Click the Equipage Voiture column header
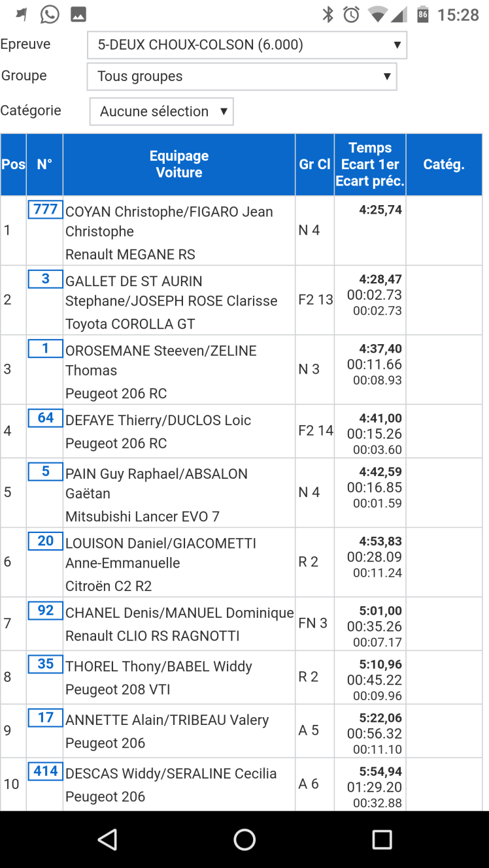Viewport: 489px width, 868px height. tap(179, 165)
